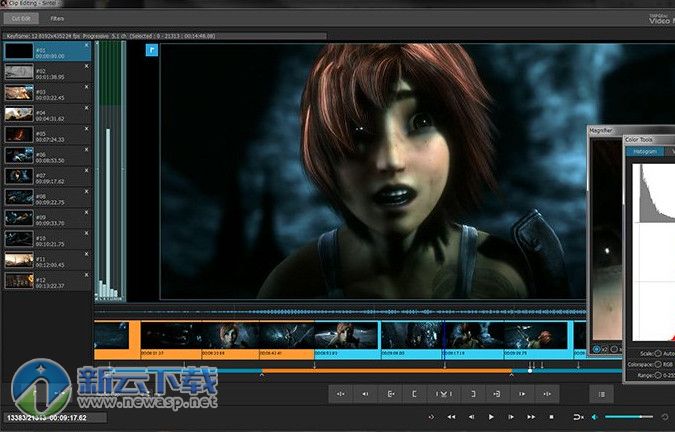Viewport: 675px width, 432px height.
Task: Select clip #06 thumbnail
Action: point(19,155)
